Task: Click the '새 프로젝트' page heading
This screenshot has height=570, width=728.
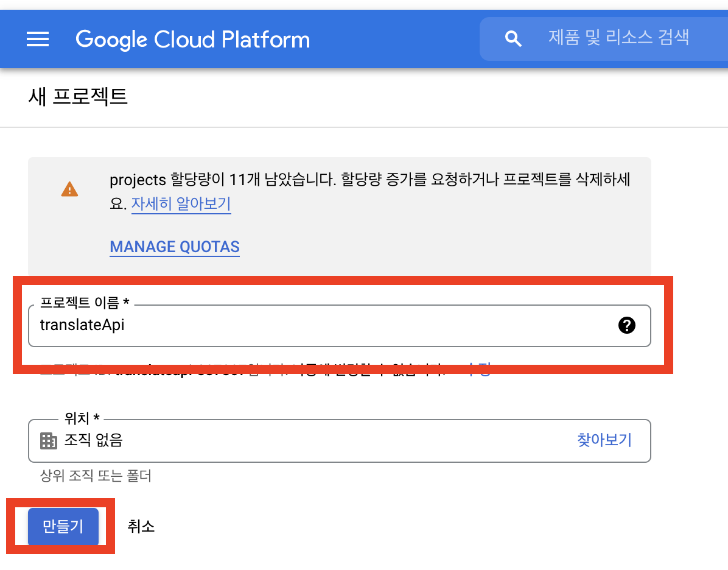Action: pyautogui.click(x=77, y=97)
